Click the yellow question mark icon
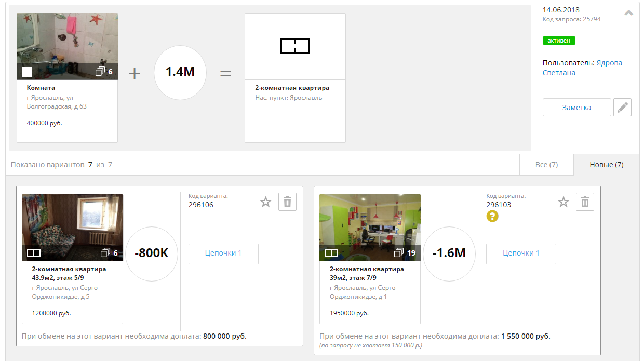The width and height of the screenshot is (644, 361). tap(492, 217)
